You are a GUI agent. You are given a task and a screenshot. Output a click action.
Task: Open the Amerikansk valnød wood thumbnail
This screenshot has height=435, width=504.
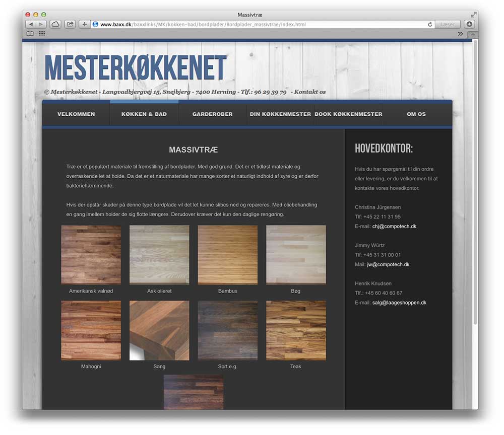pyautogui.click(x=91, y=255)
